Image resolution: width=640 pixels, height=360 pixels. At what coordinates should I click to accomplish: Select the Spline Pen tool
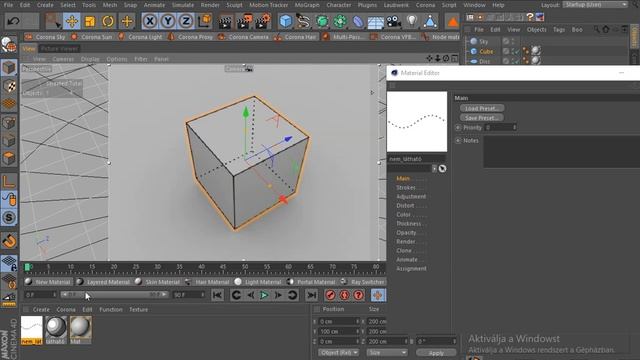click(x=303, y=21)
